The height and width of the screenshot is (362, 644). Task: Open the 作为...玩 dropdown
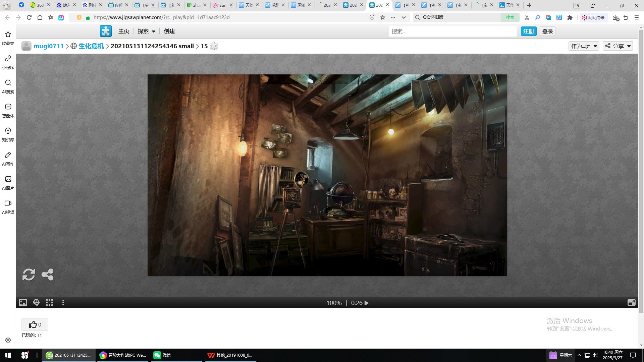pyautogui.click(x=584, y=46)
